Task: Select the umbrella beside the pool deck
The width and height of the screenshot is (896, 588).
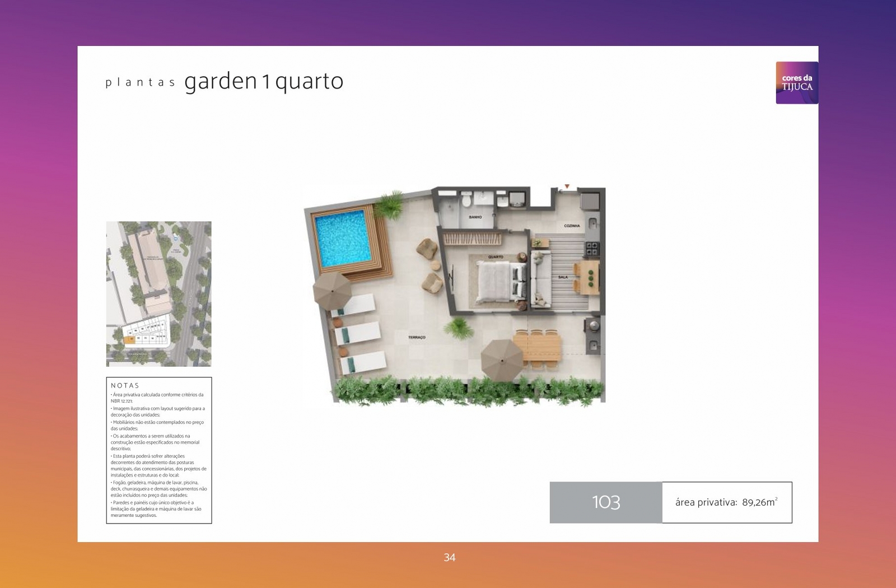Action: pos(332,291)
